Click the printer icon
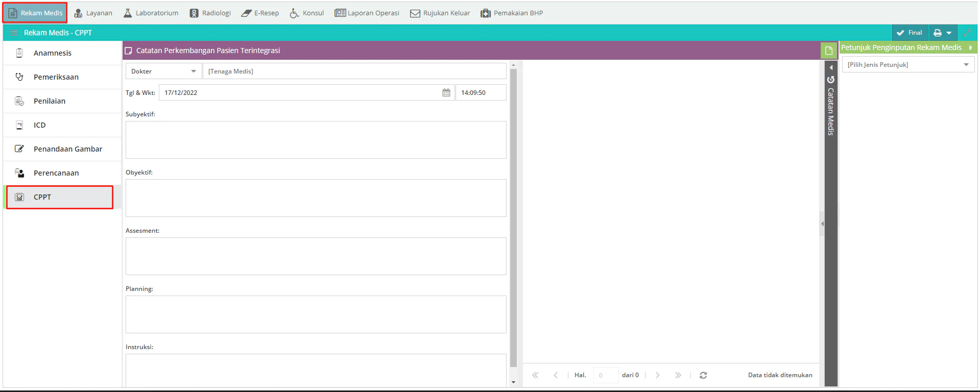Screen dimensions: 980x392 [x=938, y=33]
